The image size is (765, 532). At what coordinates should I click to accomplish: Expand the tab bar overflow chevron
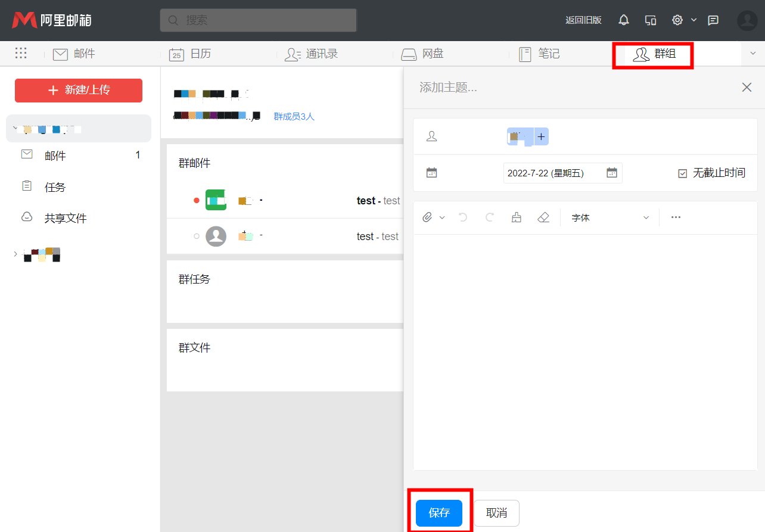(752, 54)
